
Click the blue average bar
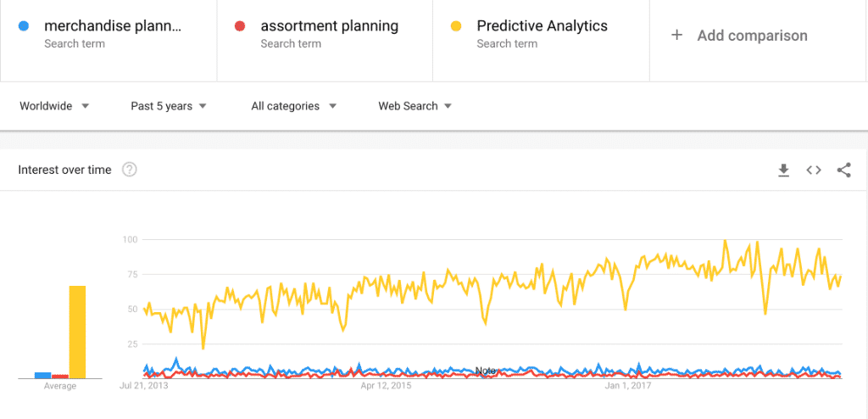(x=42, y=375)
